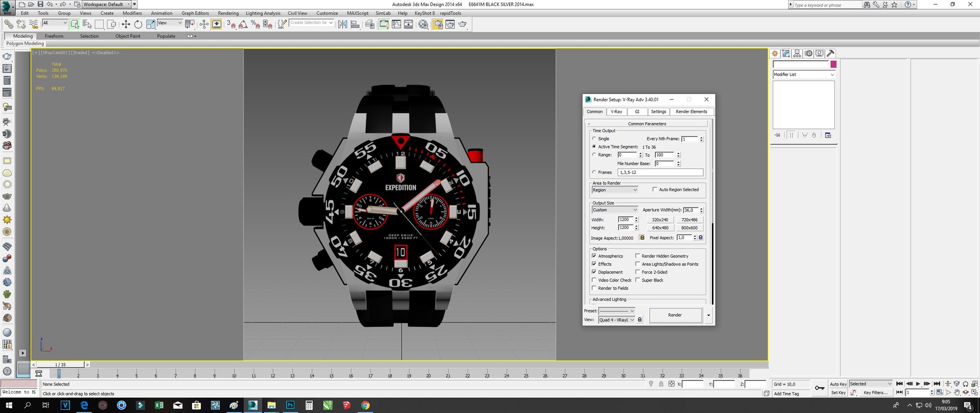980x413 pixels.
Task: Open the Create command panel tab
Action: (x=775, y=54)
